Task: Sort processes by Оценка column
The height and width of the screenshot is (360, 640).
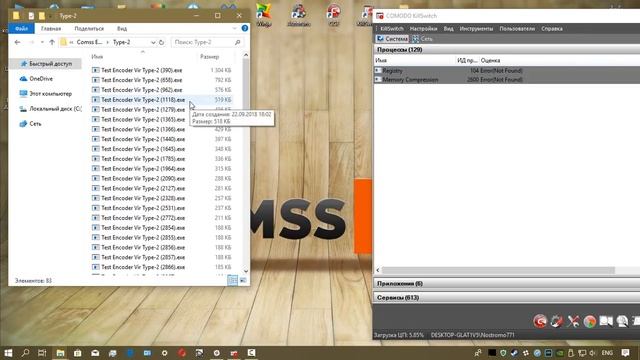Action: 490,60
